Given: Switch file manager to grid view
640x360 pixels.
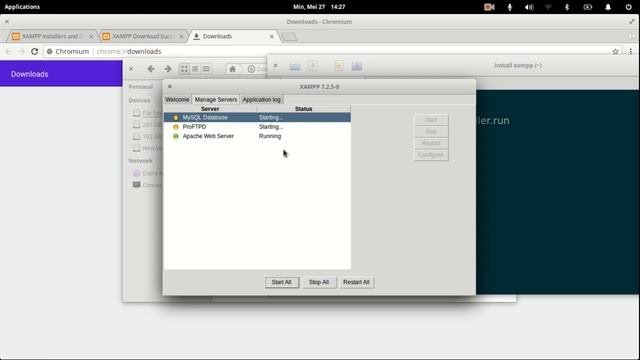Looking at the screenshot, I should pyautogui.click(x=184, y=69).
